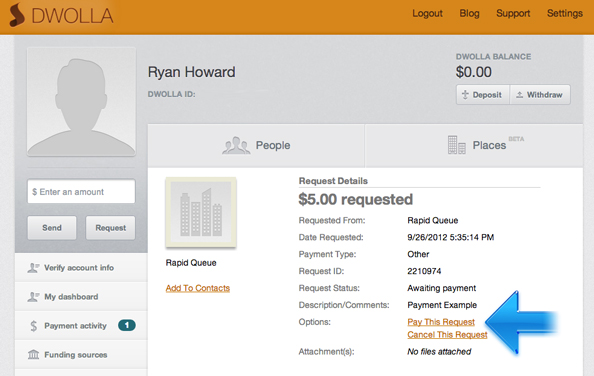594x376 pixels.
Task: Open Settings from the top bar
Action: (564, 13)
